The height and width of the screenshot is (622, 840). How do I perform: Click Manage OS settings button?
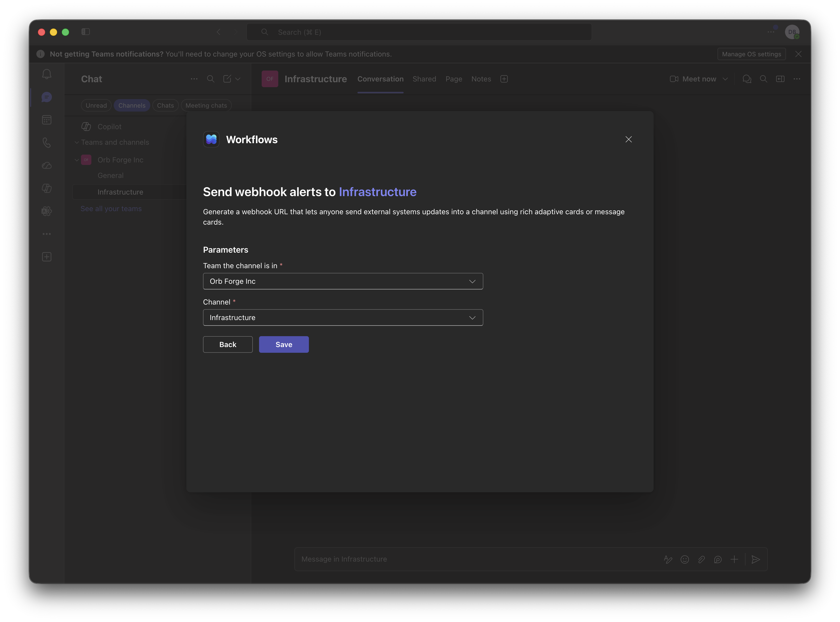click(751, 54)
